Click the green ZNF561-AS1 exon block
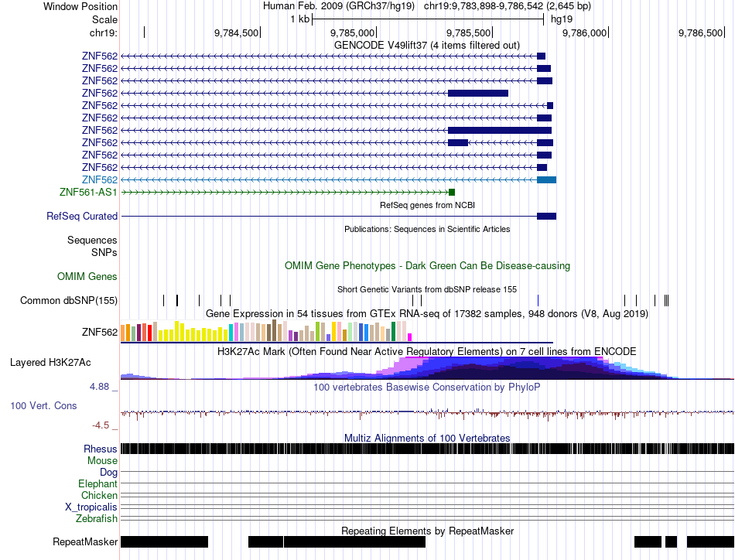Image resolution: width=735 pixels, height=560 pixels. [x=452, y=192]
